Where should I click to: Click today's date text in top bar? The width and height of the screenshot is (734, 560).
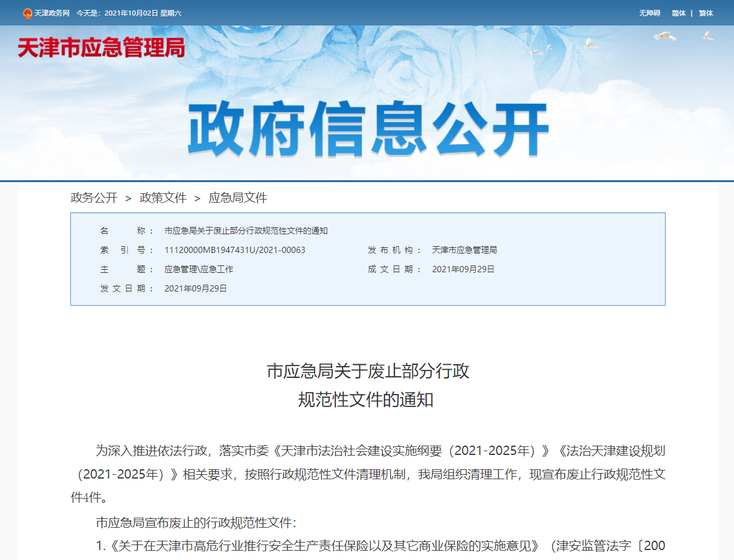click(129, 13)
